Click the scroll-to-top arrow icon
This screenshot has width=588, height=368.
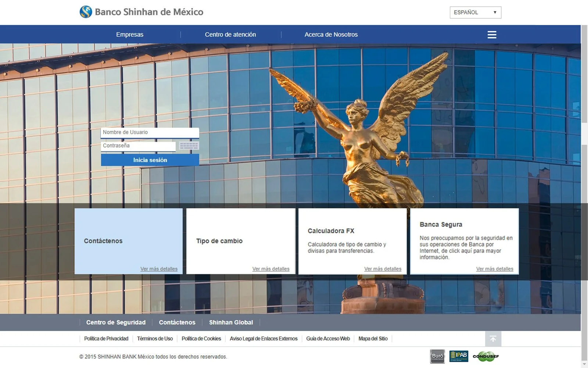493,339
